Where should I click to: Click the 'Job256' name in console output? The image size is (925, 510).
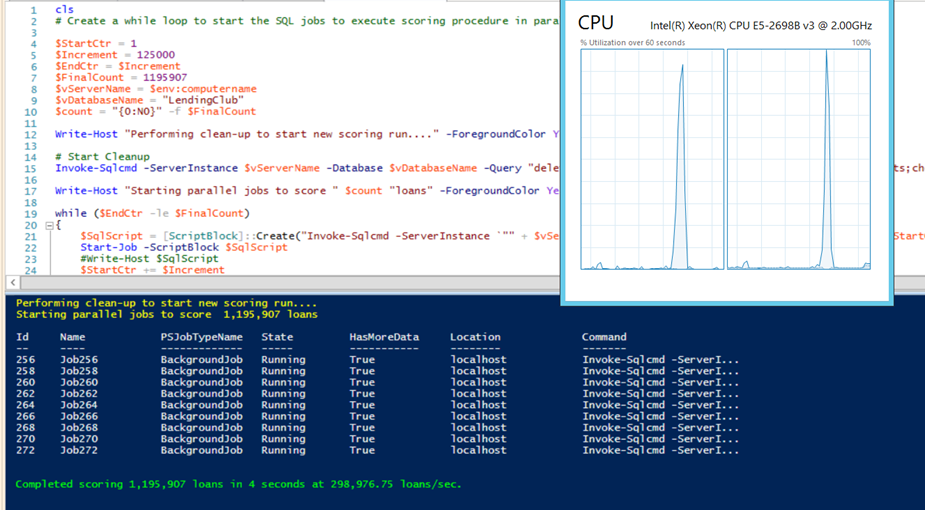(x=79, y=360)
